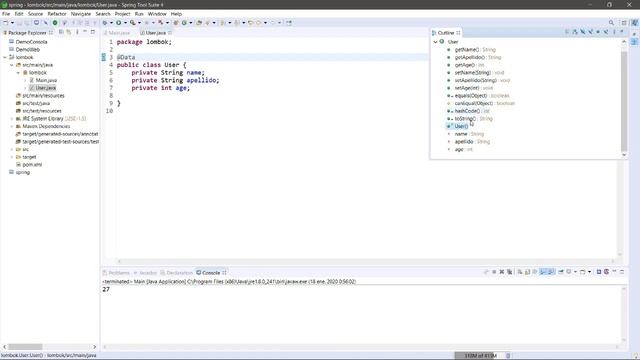This screenshot has width=640, height=360.
Task: Collapse the User class in Outline
Action: tap(436, 42)
